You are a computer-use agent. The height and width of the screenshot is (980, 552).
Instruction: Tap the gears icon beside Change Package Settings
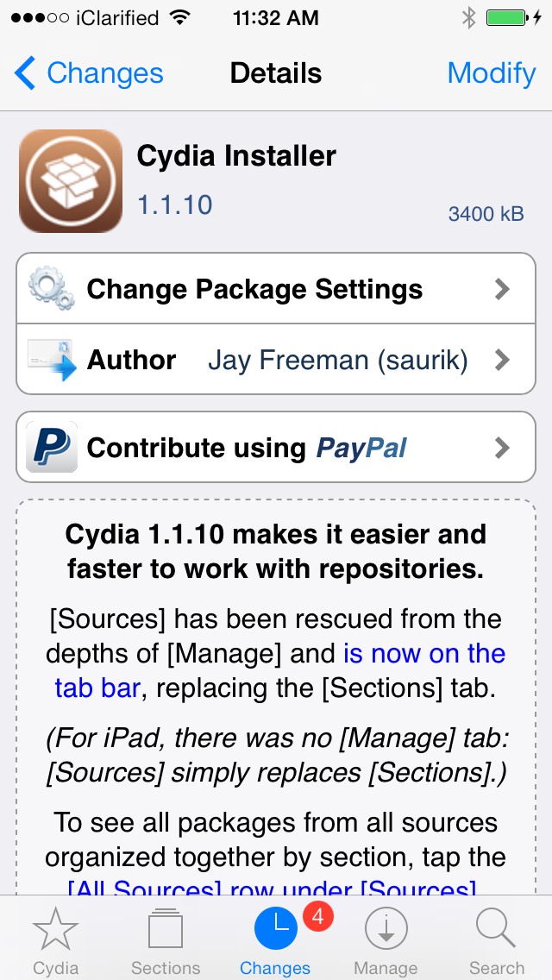pyautogui.click(x=52, y=288)
